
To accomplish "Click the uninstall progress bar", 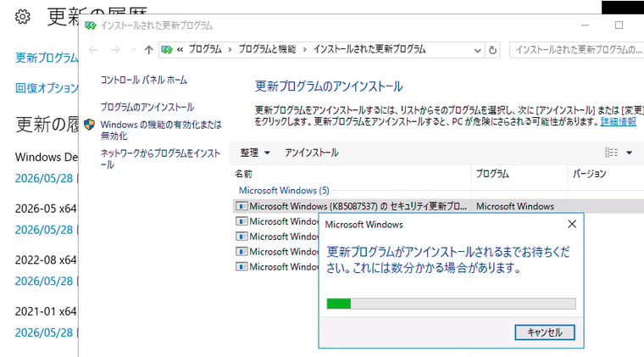I will pos(451,304).
